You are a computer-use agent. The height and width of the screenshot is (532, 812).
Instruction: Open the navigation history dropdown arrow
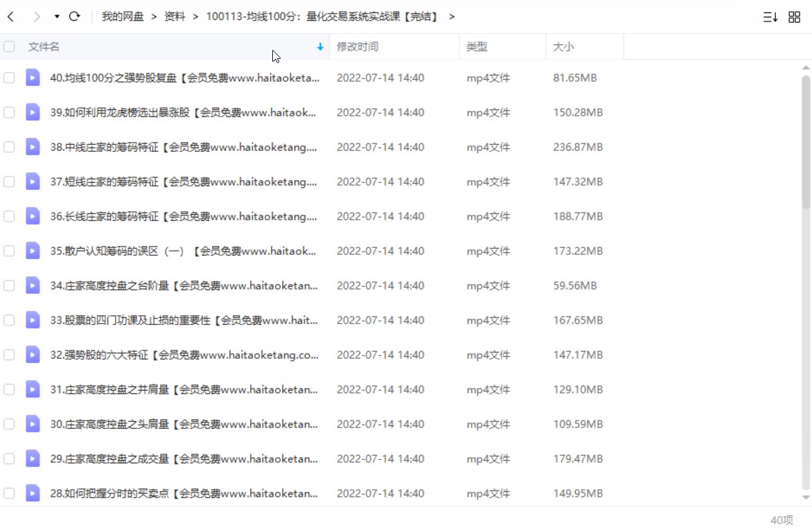click(x=56, y=17)
